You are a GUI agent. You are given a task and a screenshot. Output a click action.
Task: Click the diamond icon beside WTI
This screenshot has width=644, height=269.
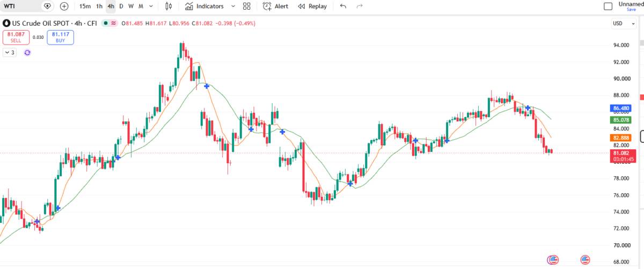click(48, 6)
